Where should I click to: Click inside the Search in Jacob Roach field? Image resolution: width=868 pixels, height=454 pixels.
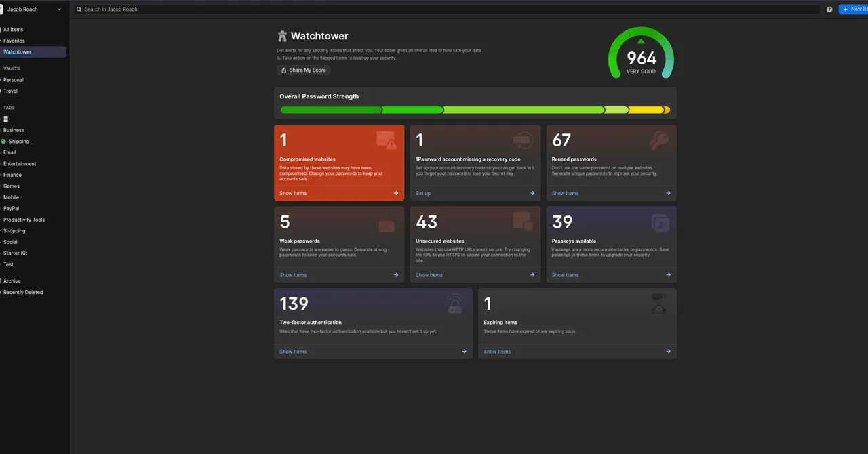(203, 9)
